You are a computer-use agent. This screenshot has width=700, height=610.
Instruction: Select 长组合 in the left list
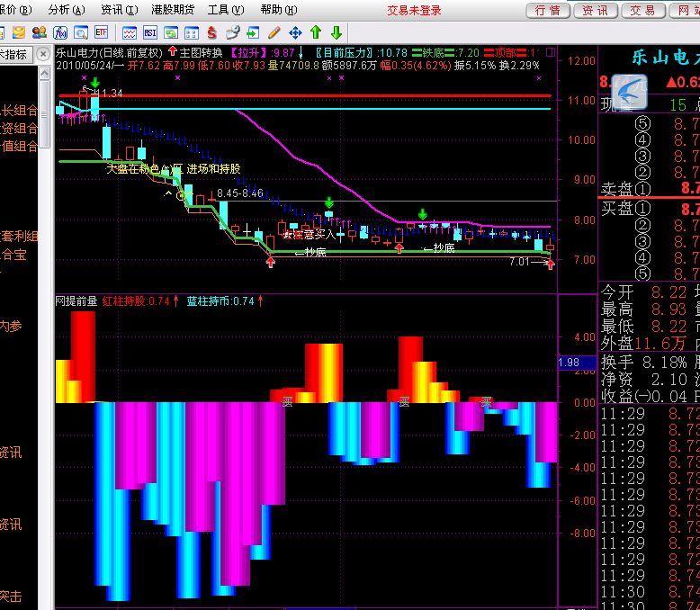point(20,111)
